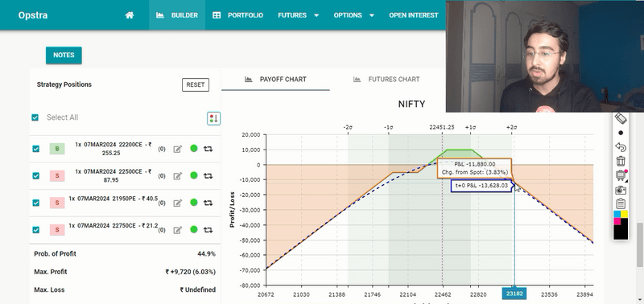Click edit icon for 22200CE position
The height and width of the screenshot is (304, 644).
tap(177, 149)
